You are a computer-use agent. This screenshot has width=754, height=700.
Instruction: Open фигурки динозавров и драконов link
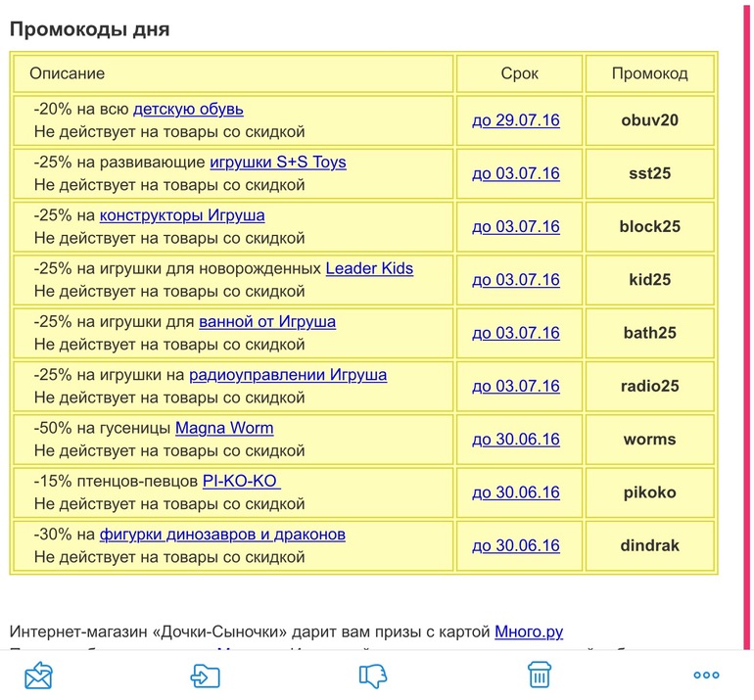click(222, 535)
